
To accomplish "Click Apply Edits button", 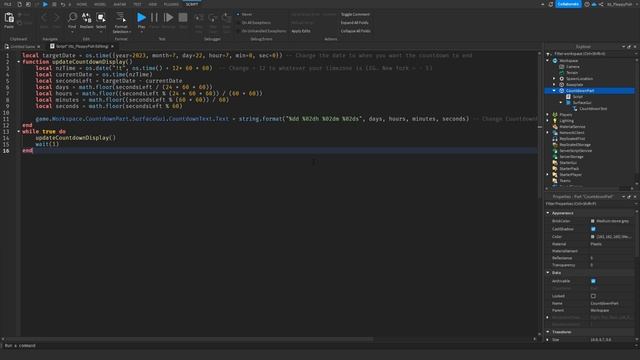I will click(301, 31).
